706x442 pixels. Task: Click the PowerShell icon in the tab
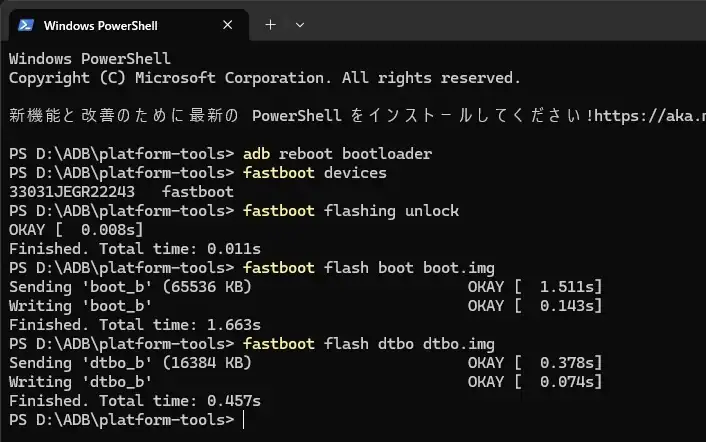point(27,25)
